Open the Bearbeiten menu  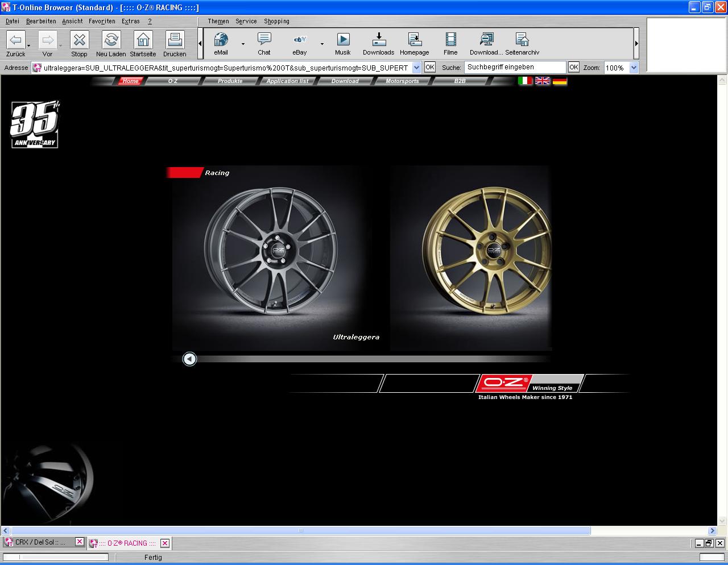point(41,21)
